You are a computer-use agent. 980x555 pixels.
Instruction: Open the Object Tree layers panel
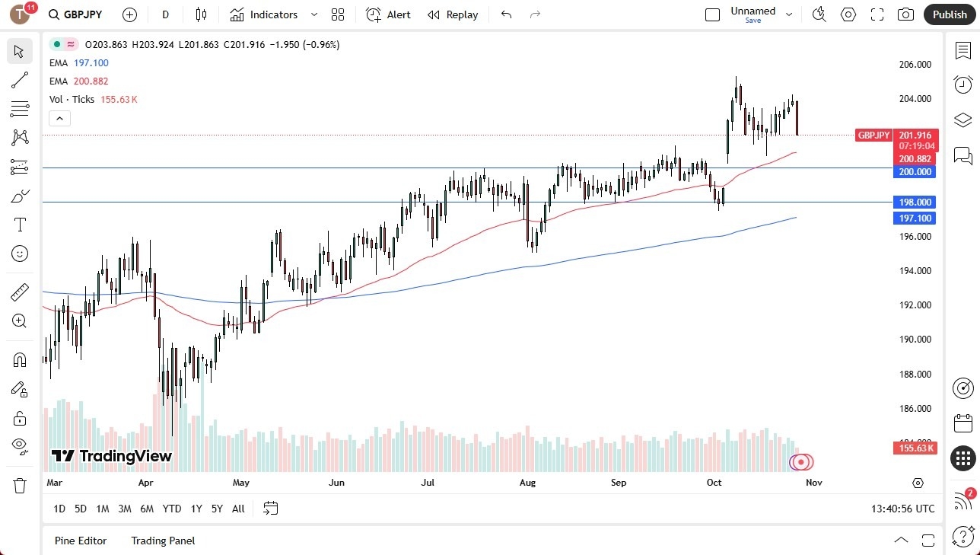963,120
